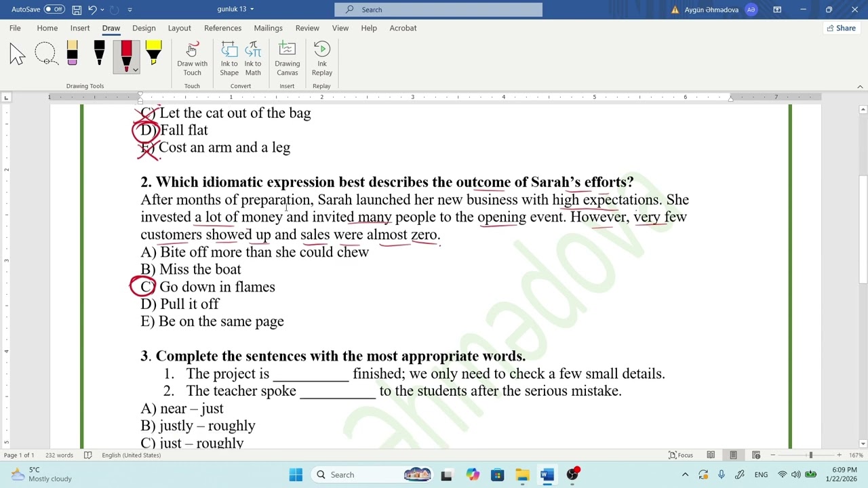This screenshot has height=488, width=868.
Task: Toggle Draw with Touch
Action: pyautogui.click(x=192, y=59)
